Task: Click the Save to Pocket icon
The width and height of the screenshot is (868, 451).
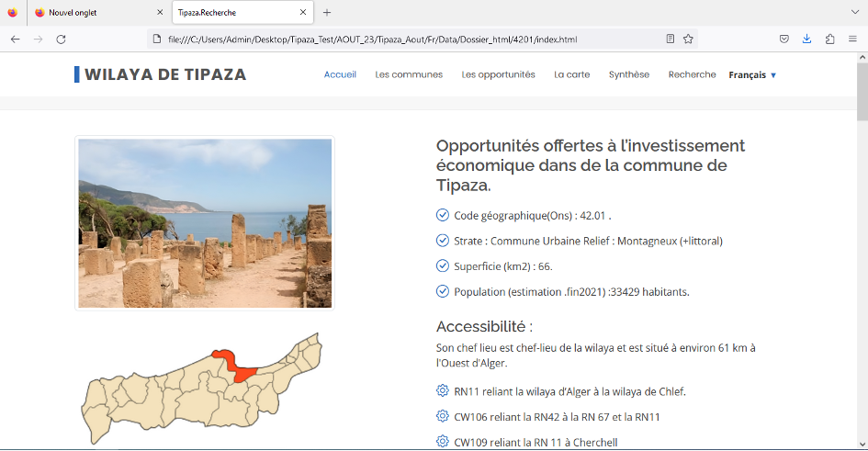Action: point(783,39)
